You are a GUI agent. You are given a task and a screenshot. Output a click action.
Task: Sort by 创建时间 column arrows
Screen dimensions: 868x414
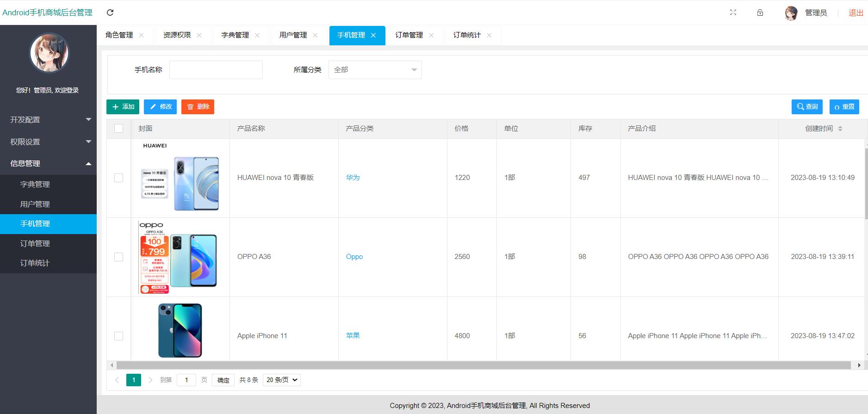coord(840,129)
